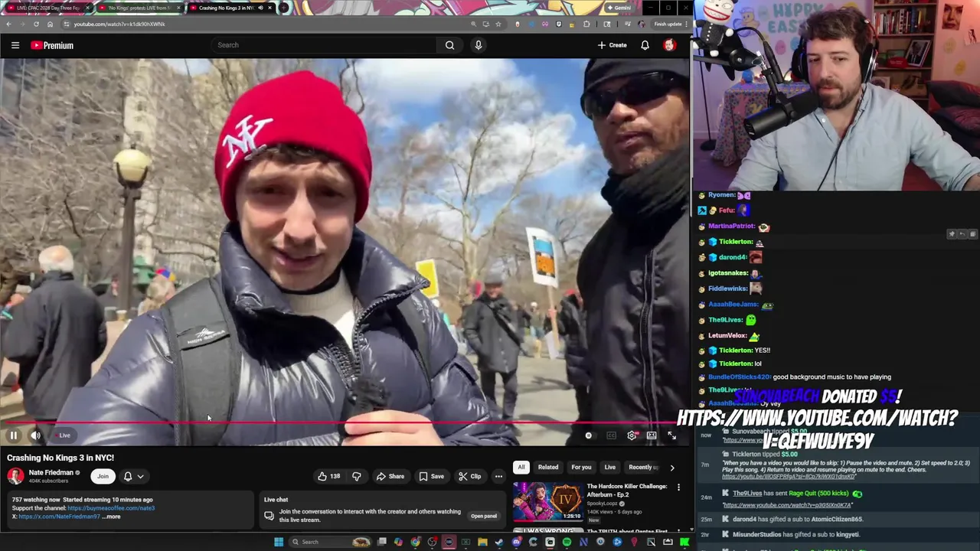Open the Hardcore Killer Challenge thumbnail
The image size is (980, 551).
pyautogui.click(x=547, y=501)
